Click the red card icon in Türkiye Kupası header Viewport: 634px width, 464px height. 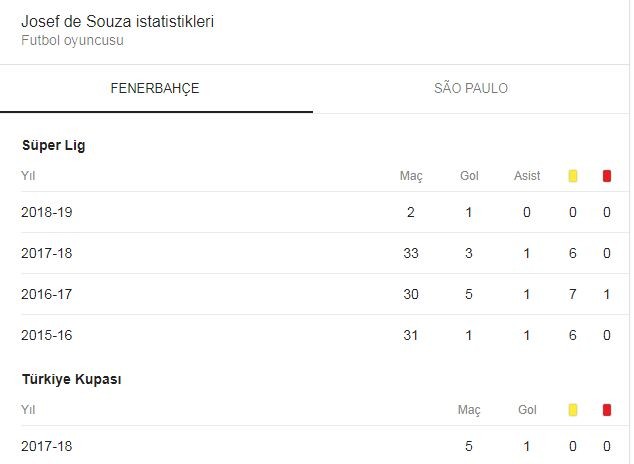click(607, 410)
